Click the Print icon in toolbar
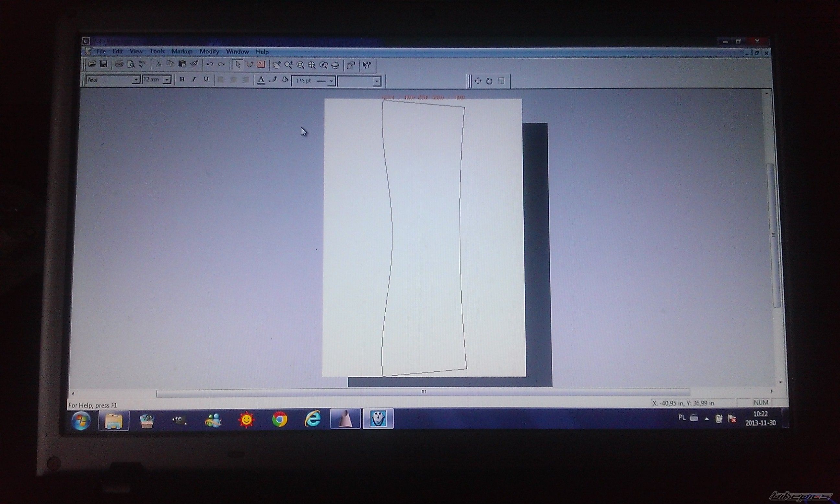Image resolution: width=840 pixels, height=504 pixels. point(119,64)
